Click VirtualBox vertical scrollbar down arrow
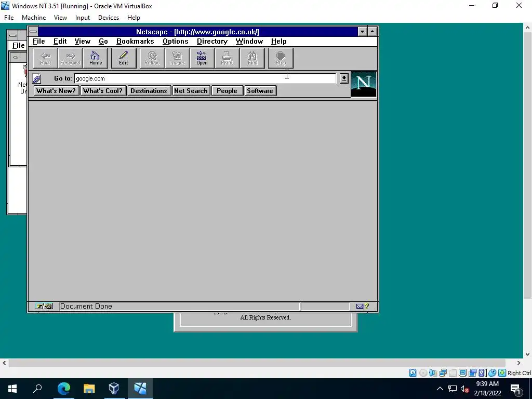The height and width of the screenshot is (399, 532). click(528, 354)
